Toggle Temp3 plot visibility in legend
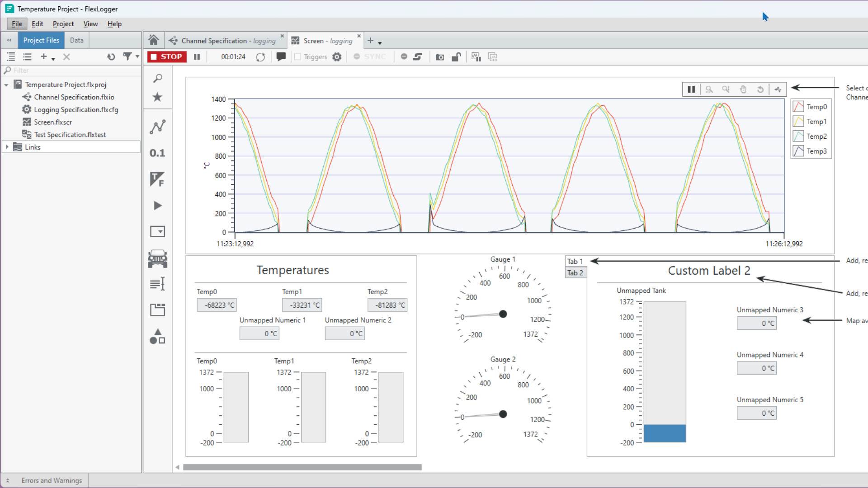The width and height of the screenshot is (868, 488). tap(798, 151)
